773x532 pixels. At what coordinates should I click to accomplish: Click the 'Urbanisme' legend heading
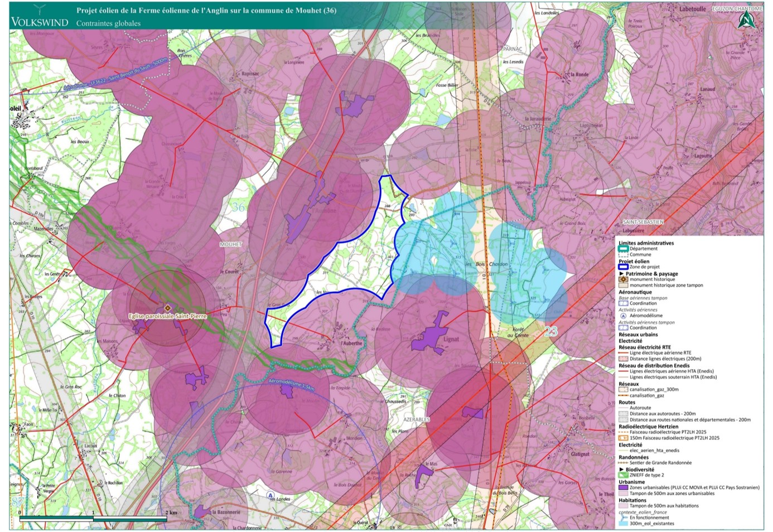tap(632, 482)
